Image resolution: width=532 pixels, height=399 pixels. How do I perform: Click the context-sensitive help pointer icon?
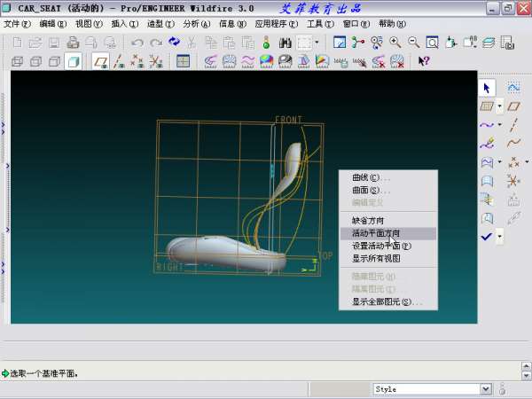click(424, 61)
